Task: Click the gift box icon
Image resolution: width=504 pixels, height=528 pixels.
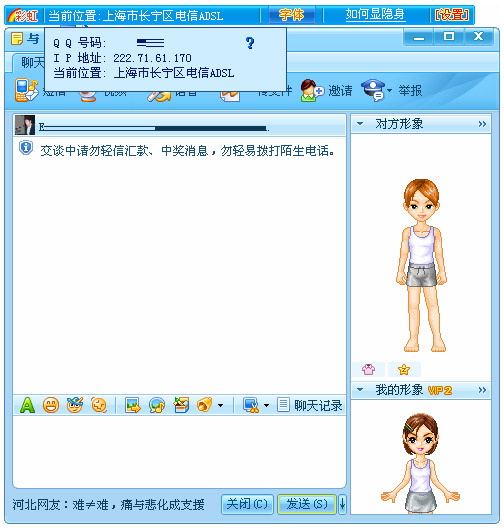Action: [181, 405]
